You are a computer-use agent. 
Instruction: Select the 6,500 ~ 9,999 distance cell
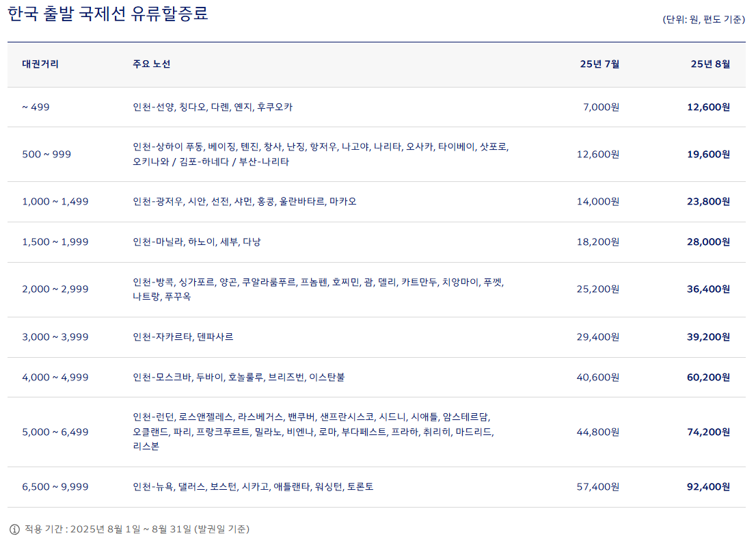point(55,487)
